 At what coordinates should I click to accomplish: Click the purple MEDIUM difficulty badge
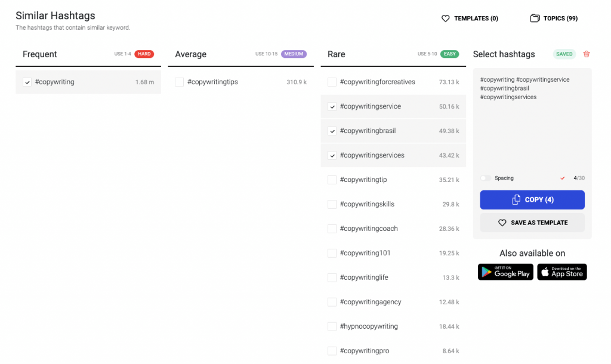pyautogui.click(x=294, y=54)
